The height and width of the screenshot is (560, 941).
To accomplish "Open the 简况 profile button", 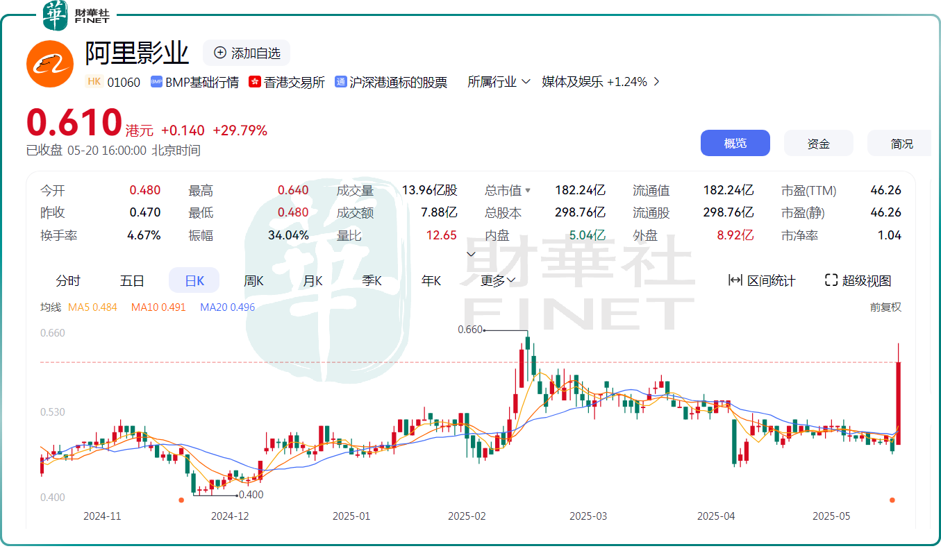I will coord(900,143).
